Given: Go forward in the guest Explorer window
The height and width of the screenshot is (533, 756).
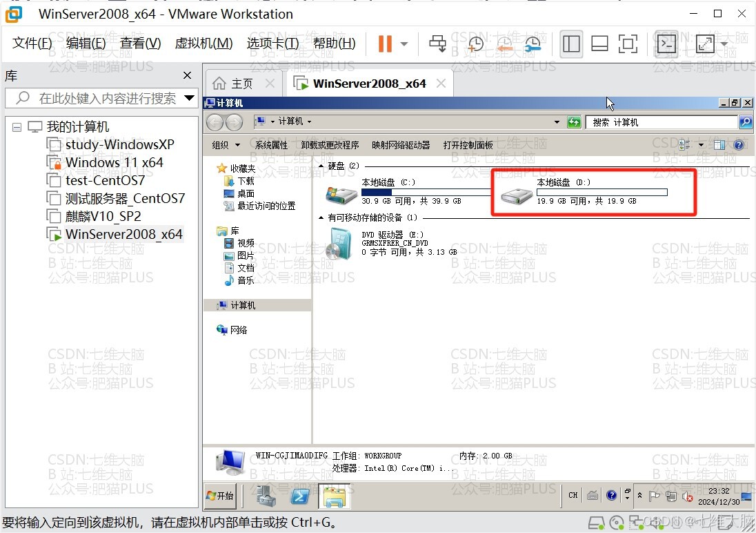Looking at the screenshot, I should (x=235, y=122).
